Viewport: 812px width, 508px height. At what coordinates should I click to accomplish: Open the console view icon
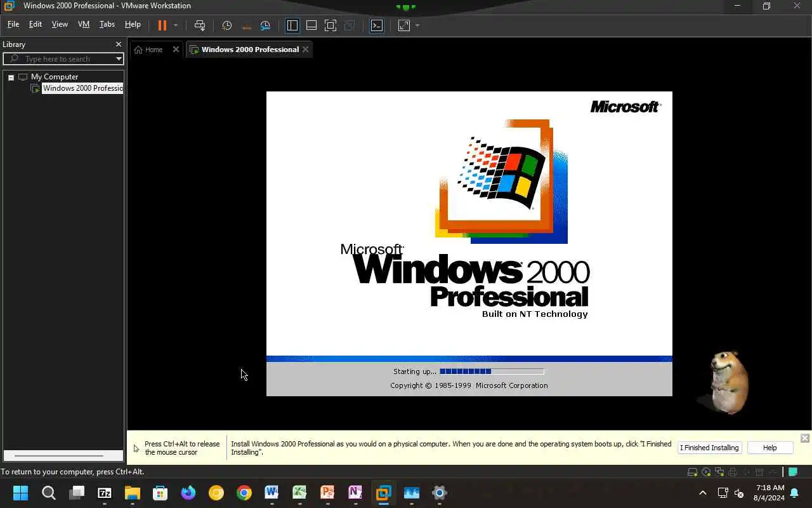point(377,25)
